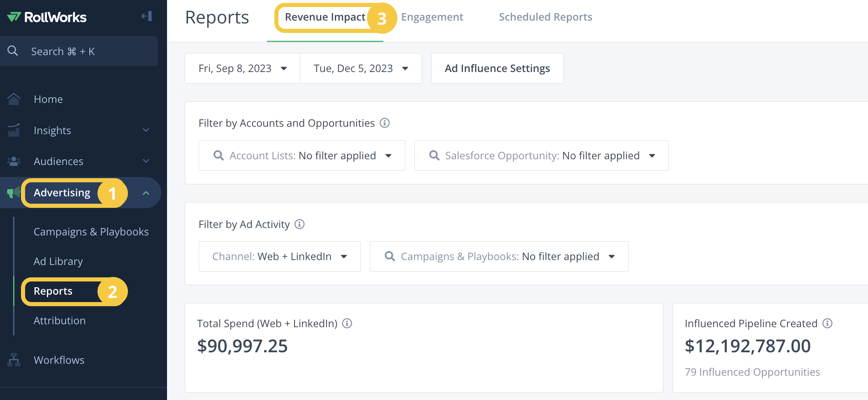Select Insights in the sidebar
This screenshot has height=400, width=868.
pos(52,130)
